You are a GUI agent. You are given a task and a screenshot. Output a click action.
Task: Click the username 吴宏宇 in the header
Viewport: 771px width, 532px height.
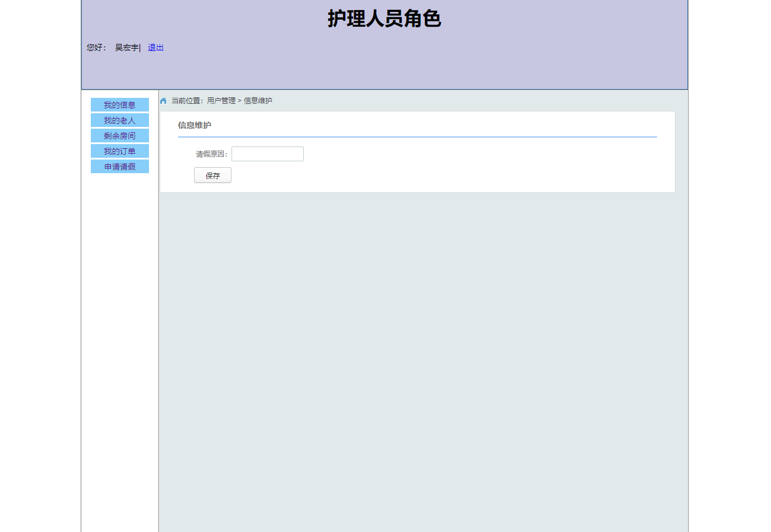pos(125,47)
